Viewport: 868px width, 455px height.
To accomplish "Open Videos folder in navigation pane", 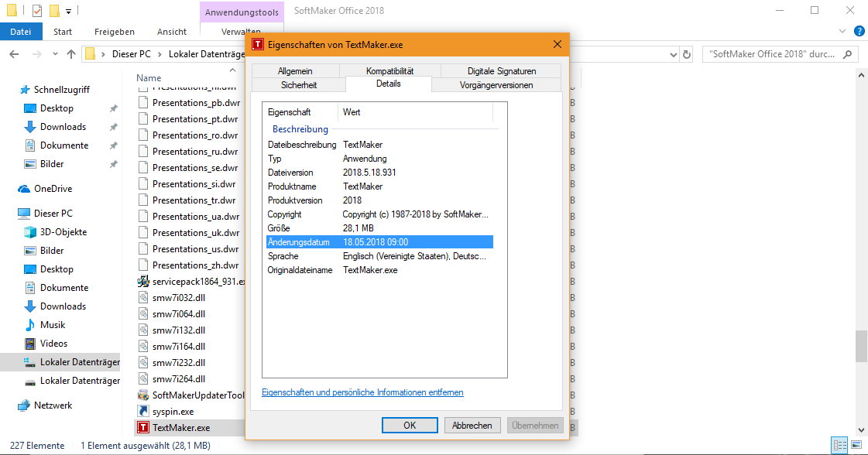I will [x=53, y=344].
